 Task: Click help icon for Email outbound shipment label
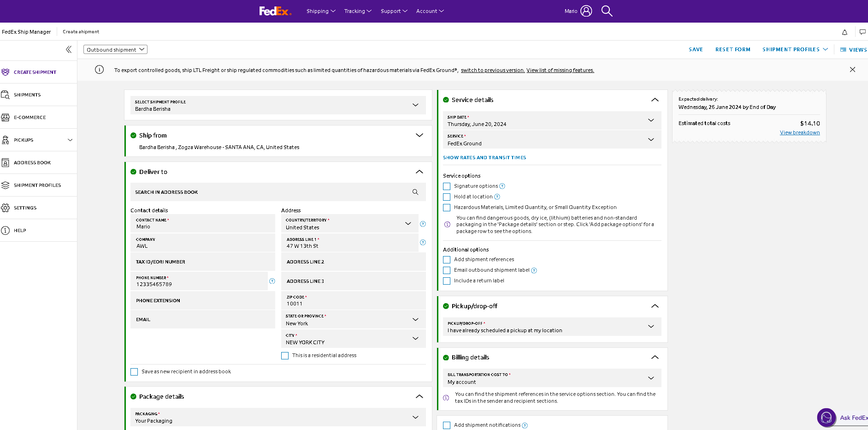click(534, 270)
